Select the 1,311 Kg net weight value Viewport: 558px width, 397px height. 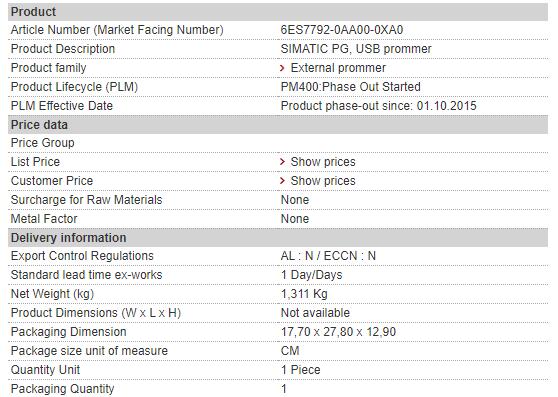pyautogui.click(x=304, y=294)
